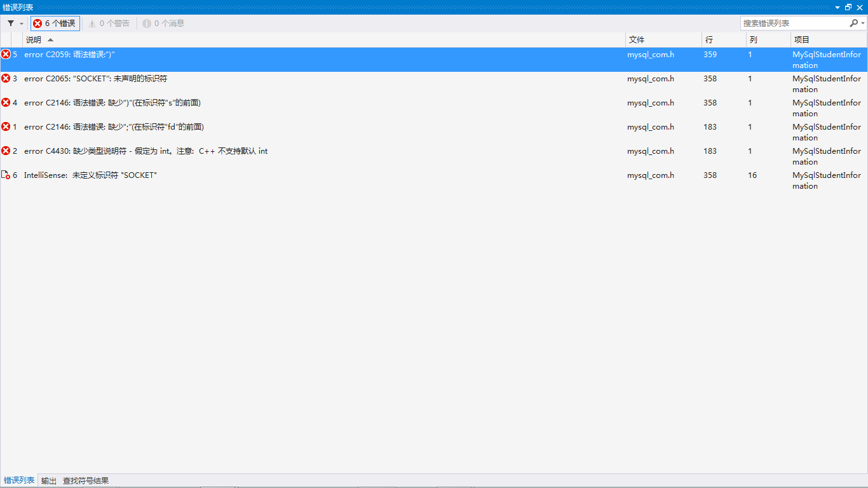Viewport: 868px width, 488px height.
Task: Open the error list filter funnel
Action: (x=11, y=24)
